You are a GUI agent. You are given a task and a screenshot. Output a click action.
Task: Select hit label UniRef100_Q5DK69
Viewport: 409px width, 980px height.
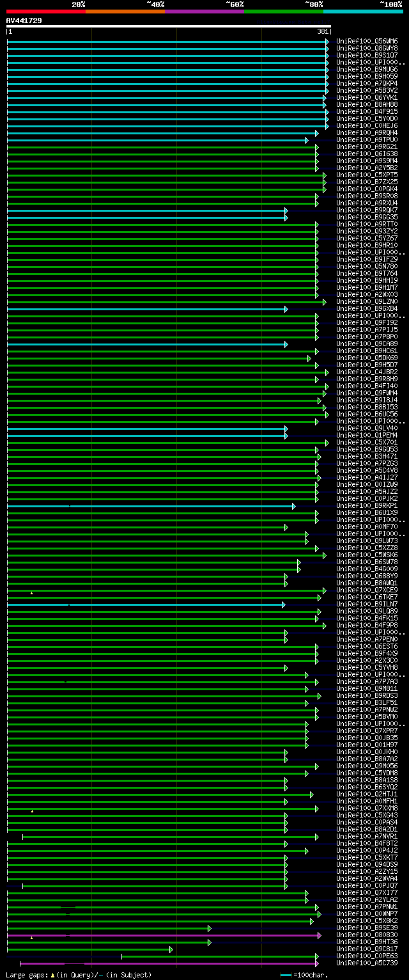point(367,358)
